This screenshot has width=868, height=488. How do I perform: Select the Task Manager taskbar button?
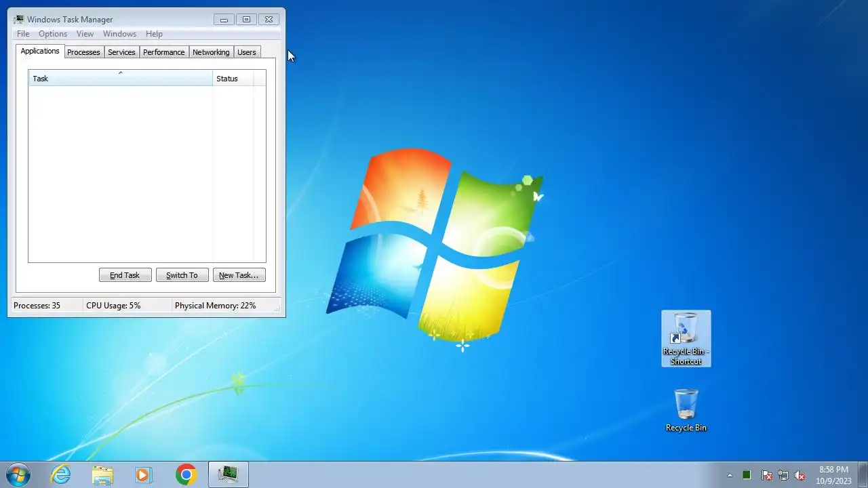pyautogui.click(x=228, y=474)
